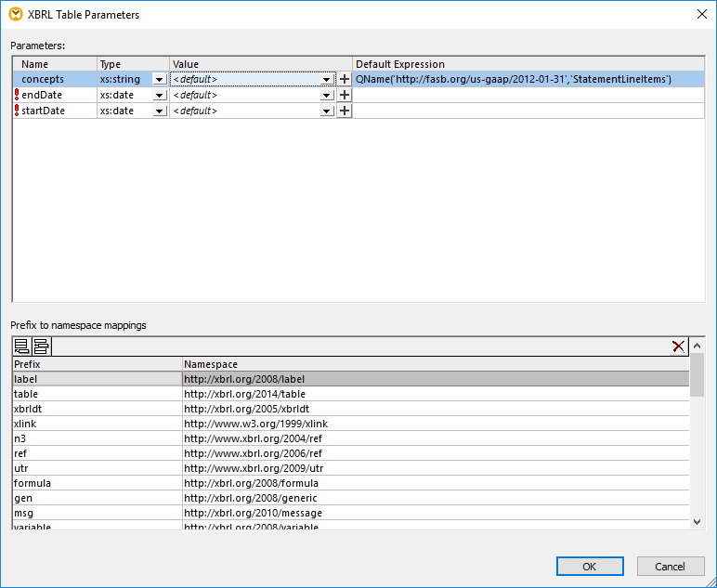Delete the selected namespace mapping
The height and width of the screenshot is (588, 717).
(x=680, y=346)
